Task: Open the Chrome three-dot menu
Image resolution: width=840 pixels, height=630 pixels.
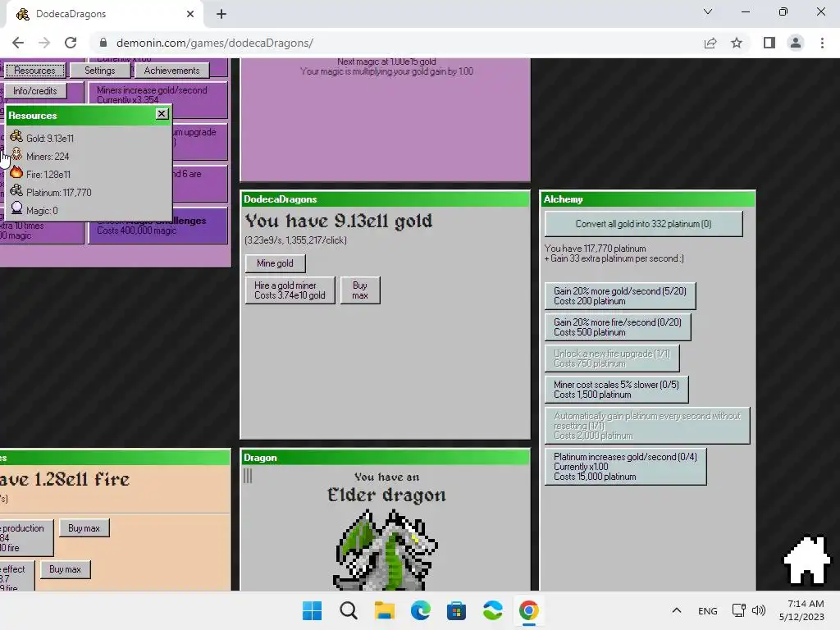Action: pyautogui.click(x=822, y=43)
